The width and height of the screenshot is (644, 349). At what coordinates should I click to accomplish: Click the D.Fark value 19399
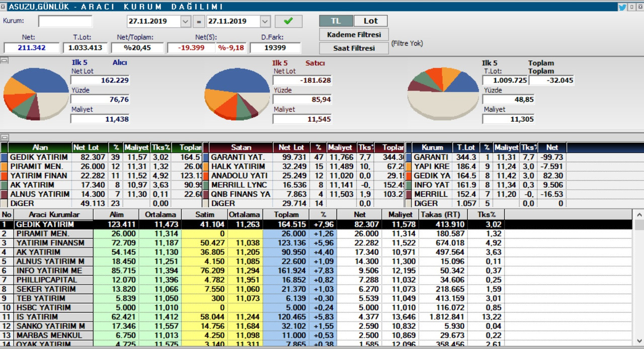[x=275, y=48]
